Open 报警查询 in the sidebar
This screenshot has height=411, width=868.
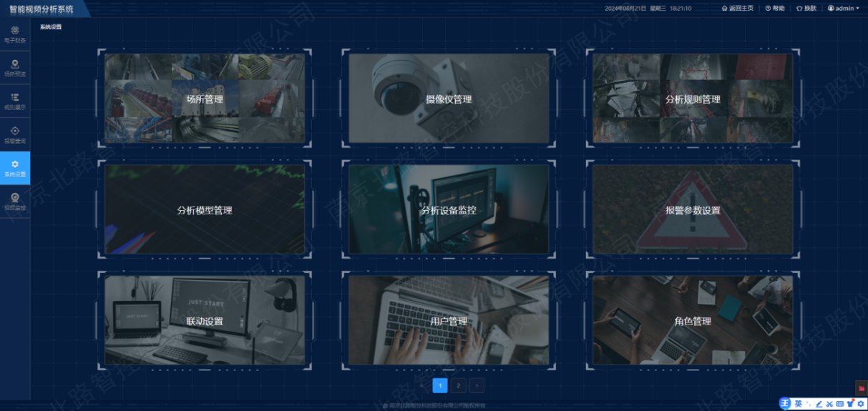point(15,134)
